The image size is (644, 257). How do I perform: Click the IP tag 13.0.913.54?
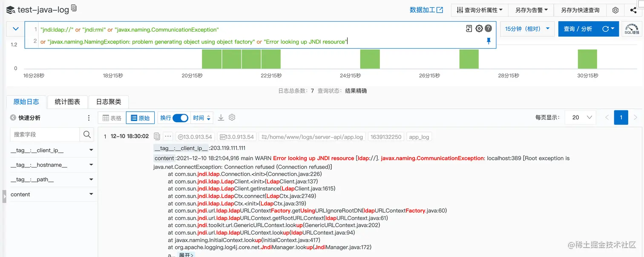195,137
